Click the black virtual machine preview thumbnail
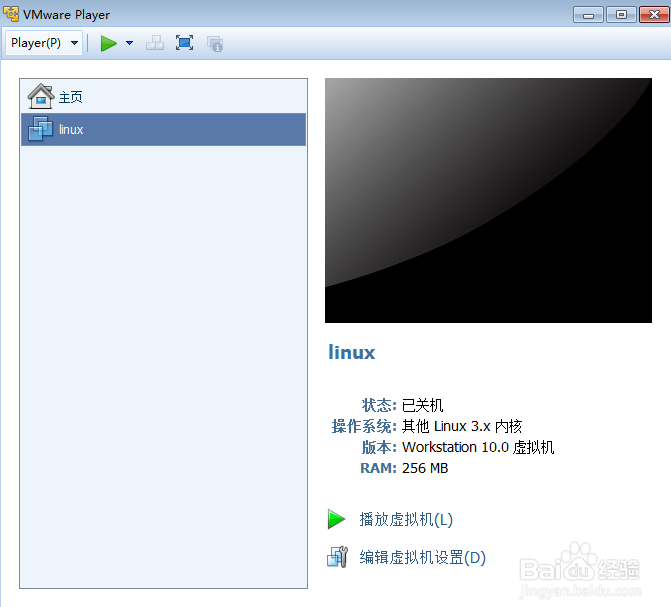The height and width of the screenshot is (607, 671). 488,200
